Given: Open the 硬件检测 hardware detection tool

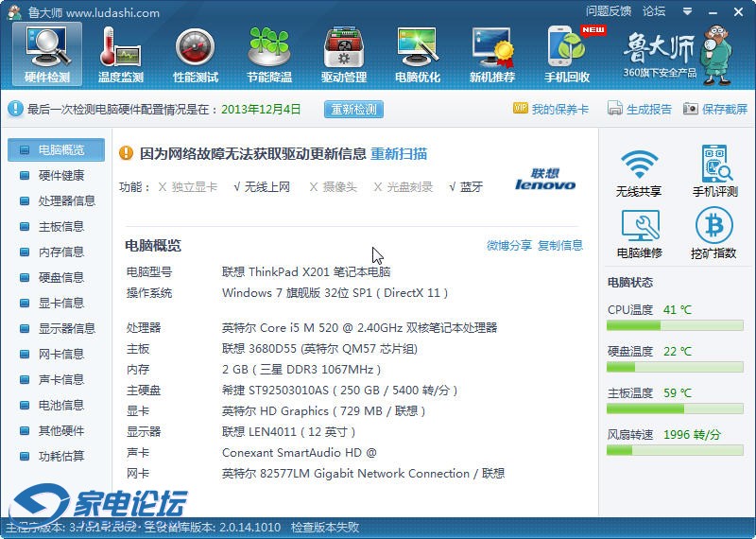Looking at the screenshot, I should coord(47,54).
